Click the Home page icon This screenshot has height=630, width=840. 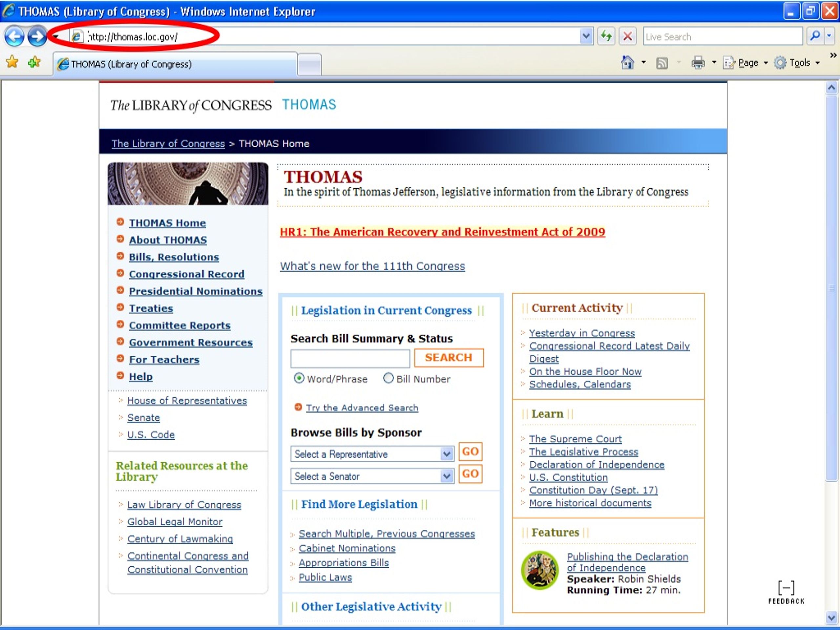tap(627, 63)
